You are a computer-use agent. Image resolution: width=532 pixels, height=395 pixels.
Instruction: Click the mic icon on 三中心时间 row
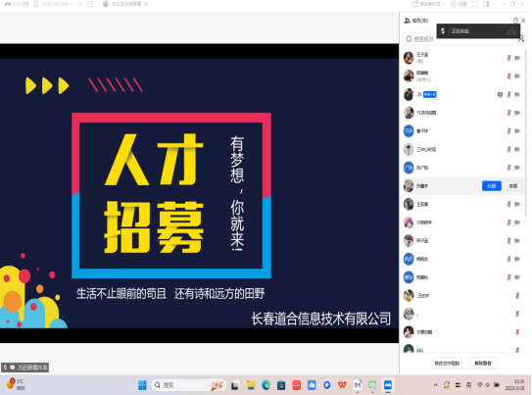508,149
